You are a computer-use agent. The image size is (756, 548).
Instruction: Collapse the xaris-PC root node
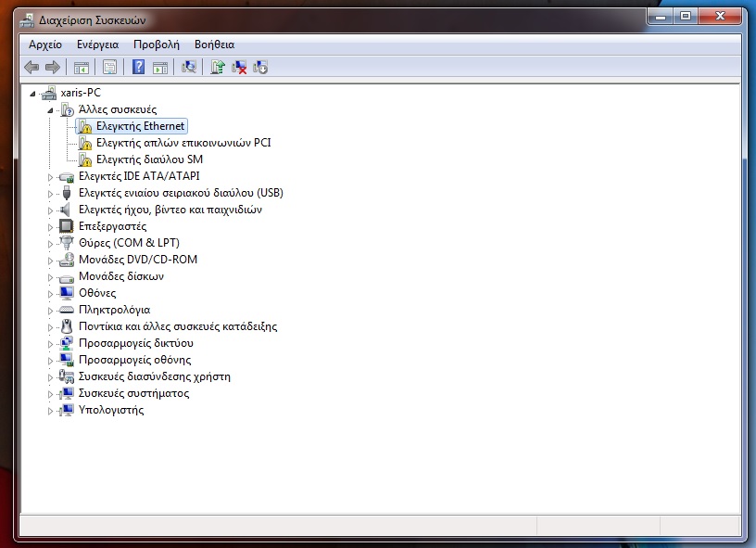tap(32, 94)
